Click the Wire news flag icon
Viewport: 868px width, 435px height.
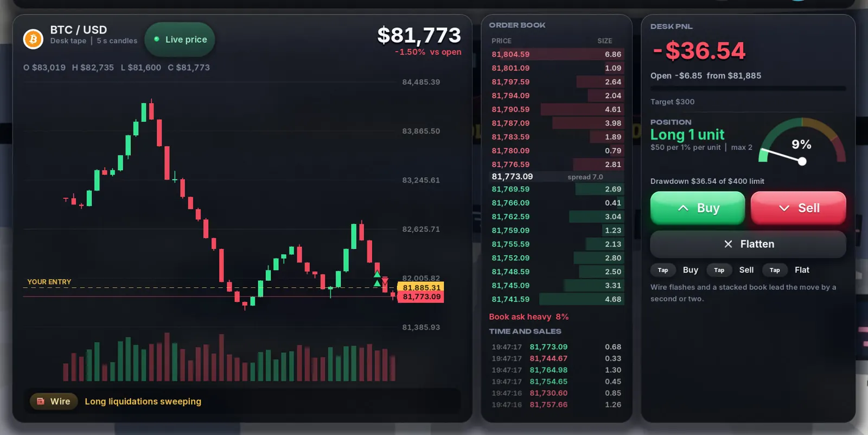pyautogui.click(x=41, y=401)
